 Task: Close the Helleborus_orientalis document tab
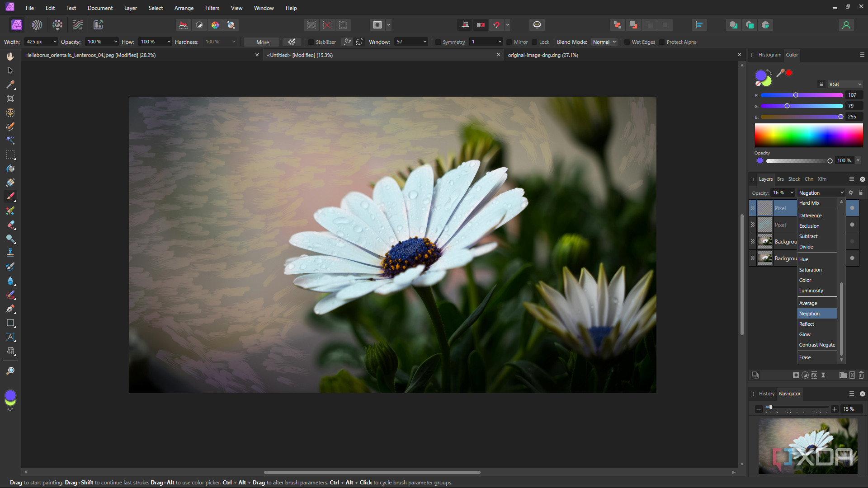(x=257, y=55)
